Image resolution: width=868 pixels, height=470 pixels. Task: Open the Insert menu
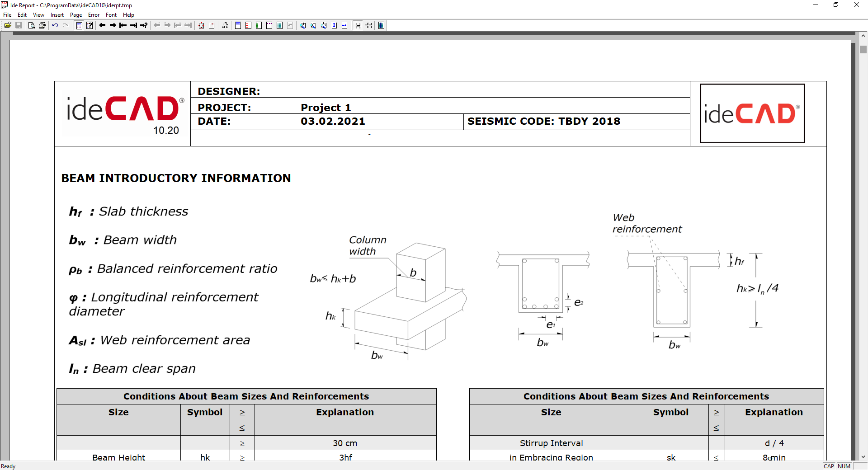[57, 15]
